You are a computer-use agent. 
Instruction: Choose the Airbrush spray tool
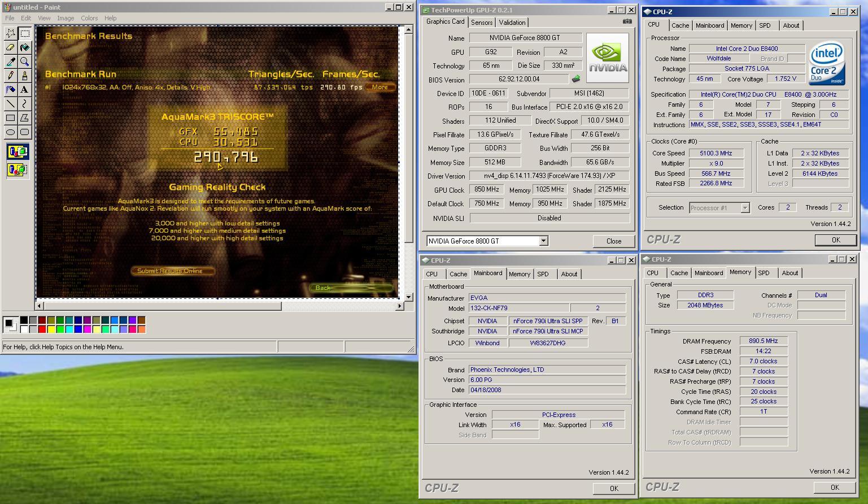(x=10, y=90)
